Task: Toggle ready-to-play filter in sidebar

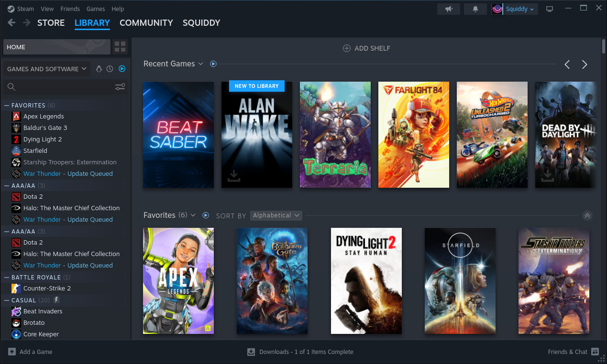Action: (122, 69)
